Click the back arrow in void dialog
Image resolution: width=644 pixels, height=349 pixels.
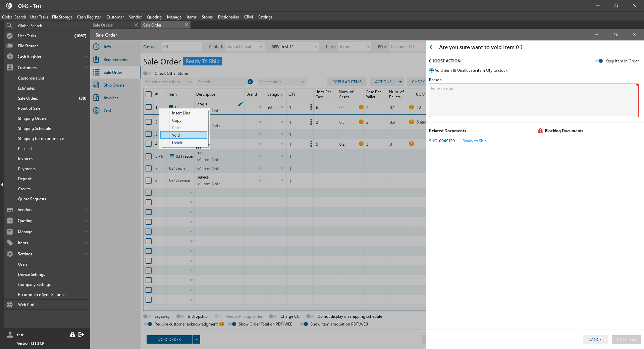pyautogui.click(x=432, y=47)
